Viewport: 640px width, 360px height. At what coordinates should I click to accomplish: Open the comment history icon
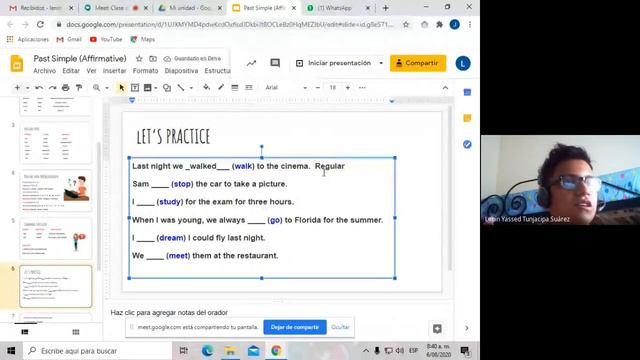point(275,63)
